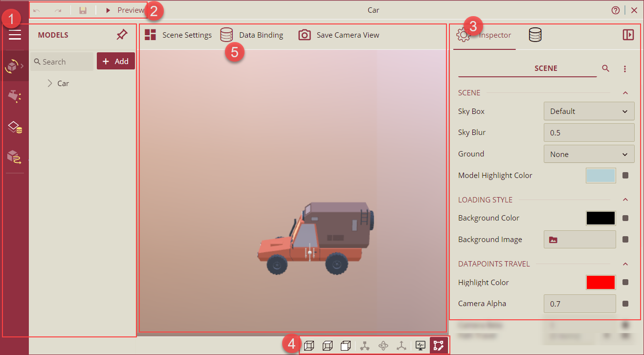Viewport: 644px width, 355px height.
Task: Expand the Car model in the tree
Action: (x=50, y=83)
